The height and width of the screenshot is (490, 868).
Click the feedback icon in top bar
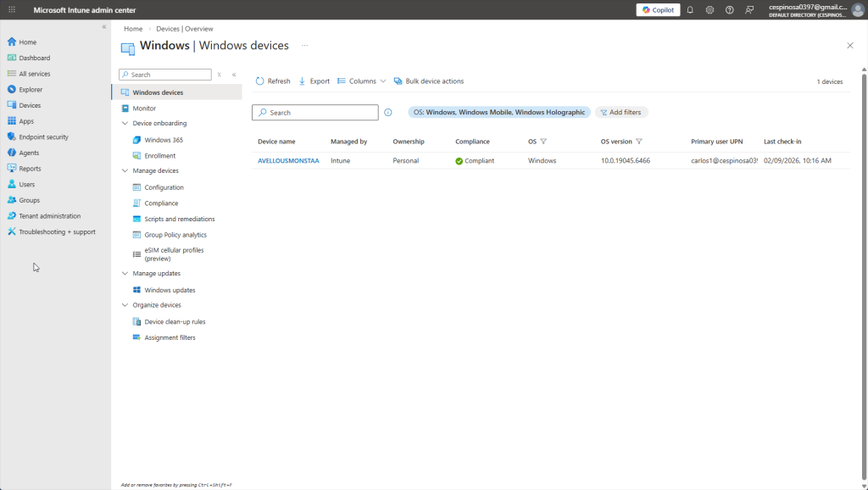(749, 10)
